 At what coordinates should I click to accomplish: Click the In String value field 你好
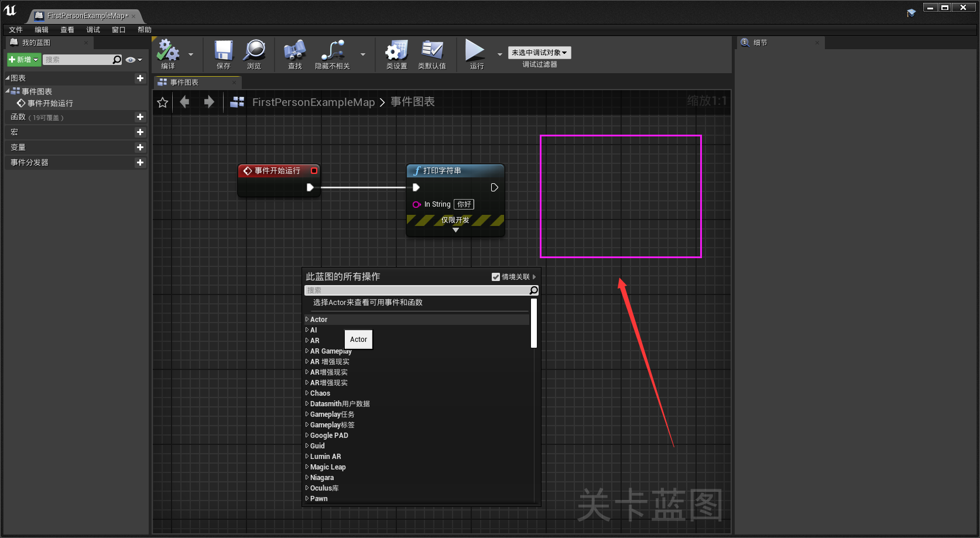(464, 204)
